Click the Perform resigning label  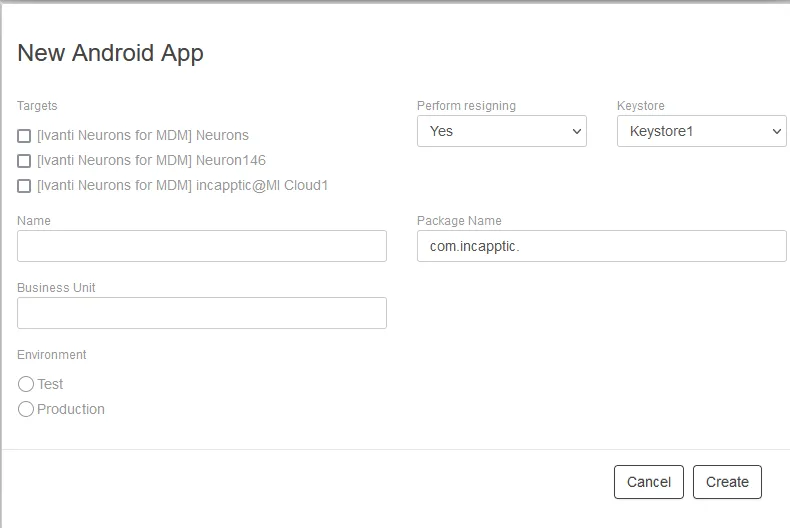point(467,106)
